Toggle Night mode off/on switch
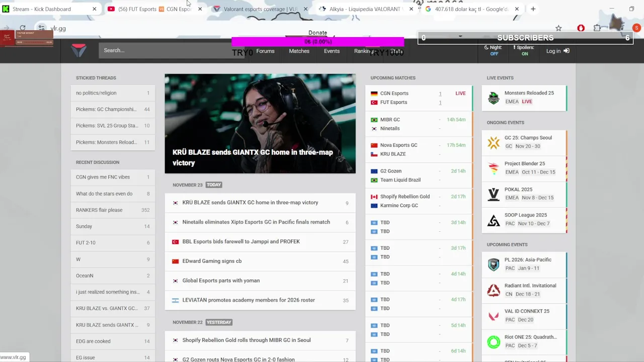644x362 pixels. pos(494,50)
